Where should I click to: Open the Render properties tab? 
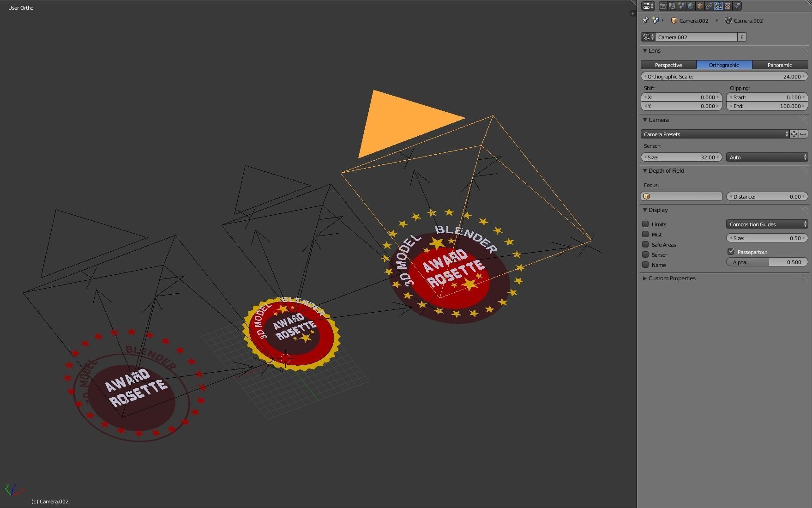pyautogui.click(x=663, y=6)
